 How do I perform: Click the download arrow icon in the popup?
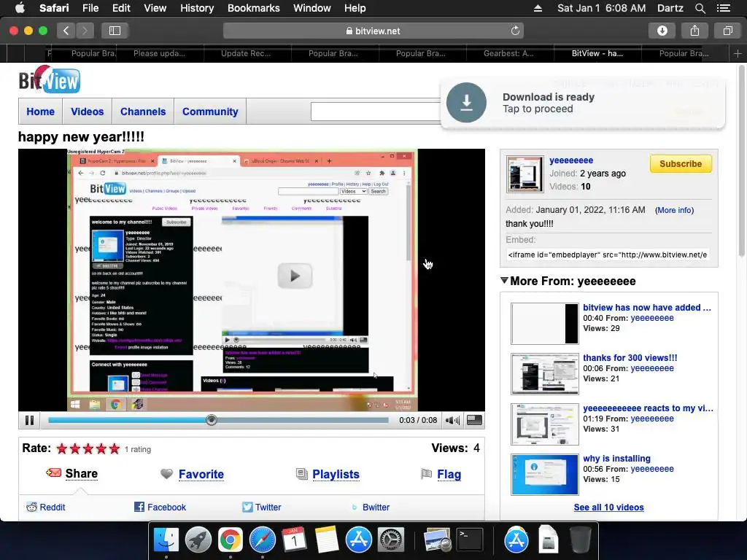(466, 102)
